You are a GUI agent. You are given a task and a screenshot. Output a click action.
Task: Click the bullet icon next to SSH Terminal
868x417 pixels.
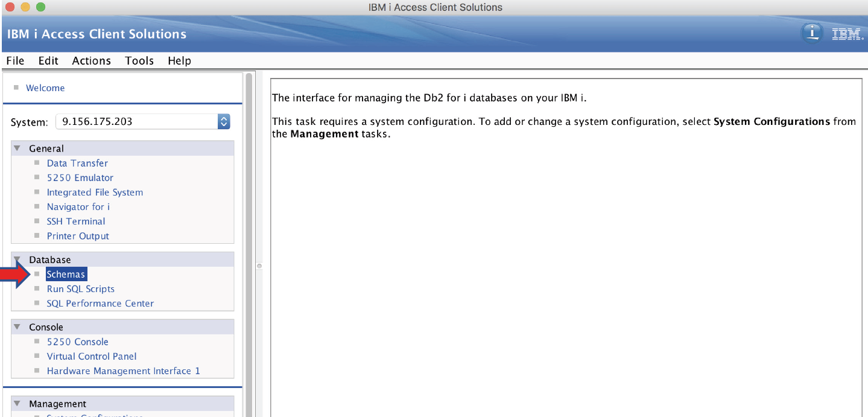point(37,221)
